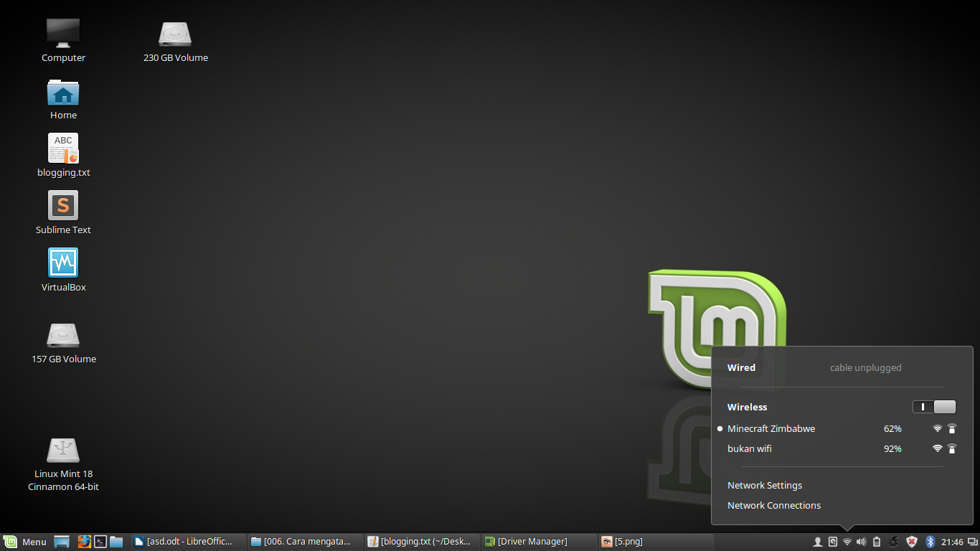The width and height of the screenshot is (980, 551).
Task: Select the Linux Mint 18 USB drive icon
Action: point(63,450)
